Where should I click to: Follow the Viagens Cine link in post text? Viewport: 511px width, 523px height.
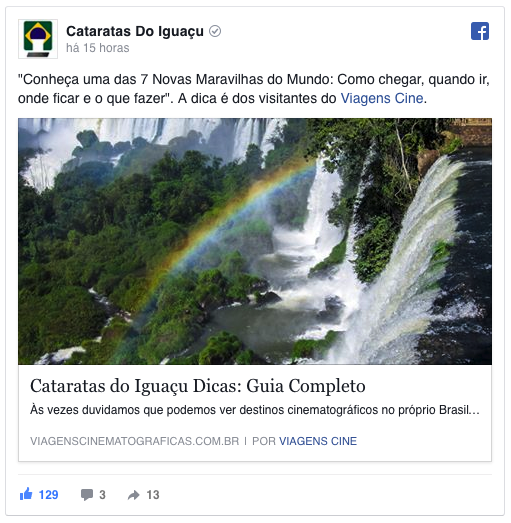pos(382,98)
